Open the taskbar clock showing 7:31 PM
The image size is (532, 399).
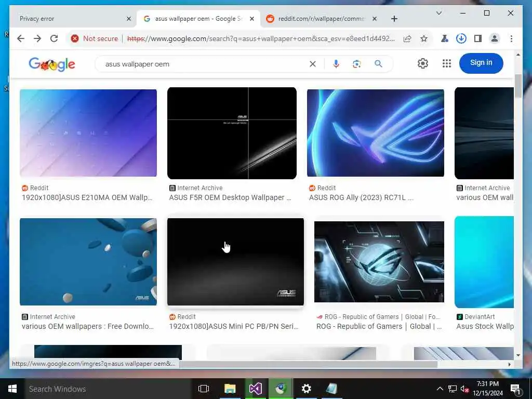(488, 389)
